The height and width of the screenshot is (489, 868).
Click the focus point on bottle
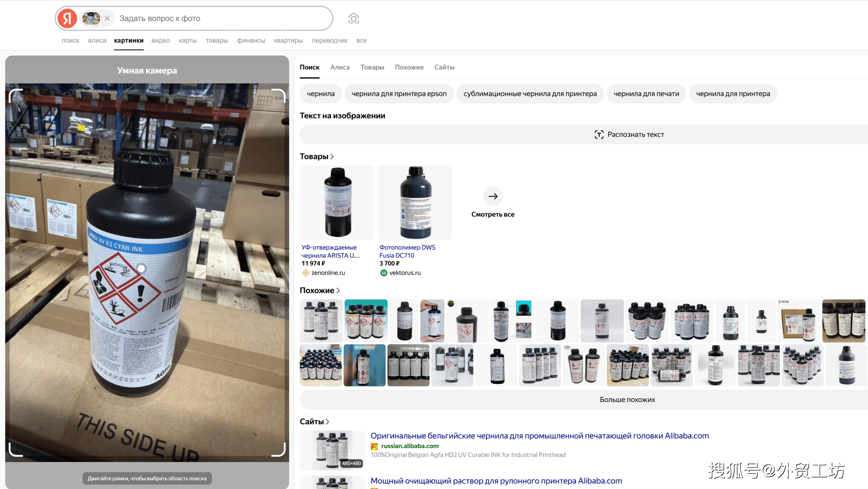tap(141, 268)
